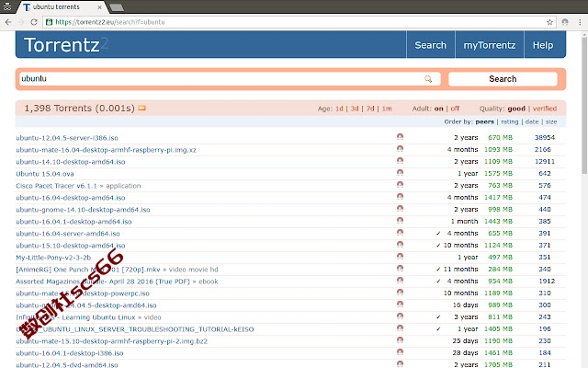Click the icon in ubuntu-16.04.1-desktop-i386.iso row
The image size is (588, 368).
401,352
